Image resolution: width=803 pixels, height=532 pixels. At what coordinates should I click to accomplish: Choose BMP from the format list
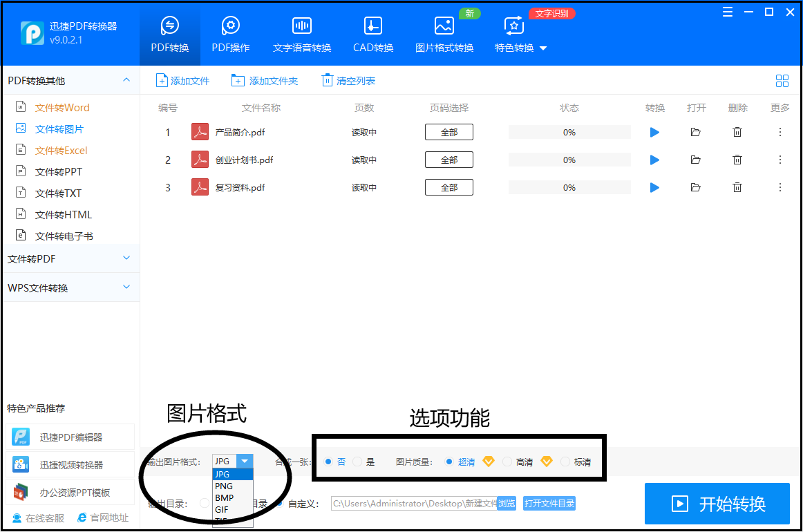232,497
